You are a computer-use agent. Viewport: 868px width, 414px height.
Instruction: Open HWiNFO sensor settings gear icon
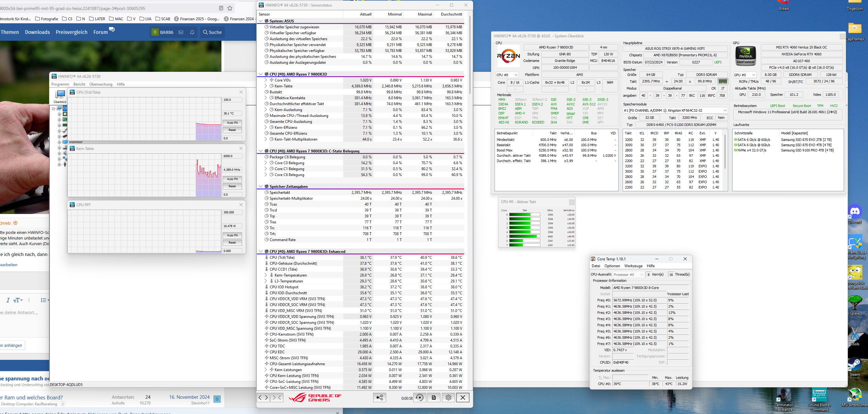click(448, 398)
